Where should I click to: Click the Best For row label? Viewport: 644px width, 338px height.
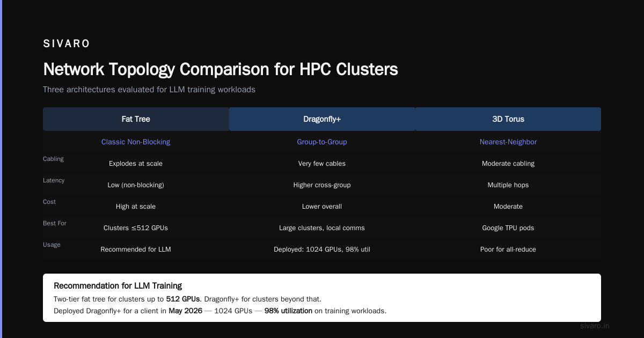pyautogui.click(x=55, y=223)
